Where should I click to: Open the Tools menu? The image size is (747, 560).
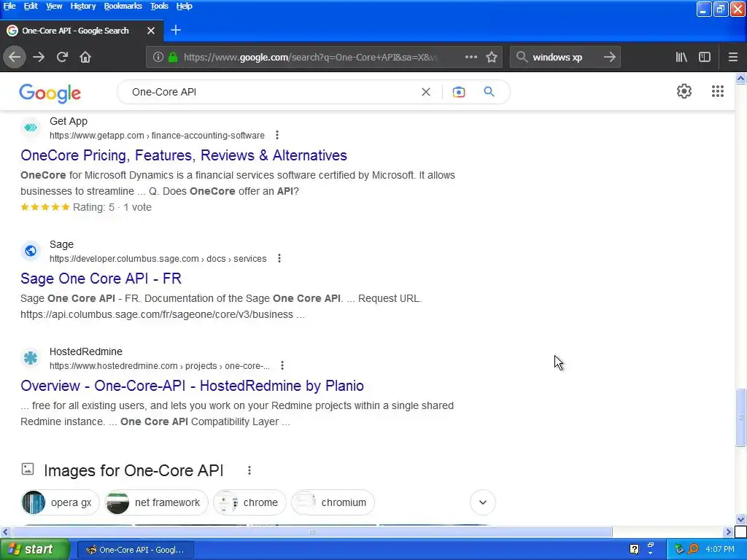tap(159, 6)
